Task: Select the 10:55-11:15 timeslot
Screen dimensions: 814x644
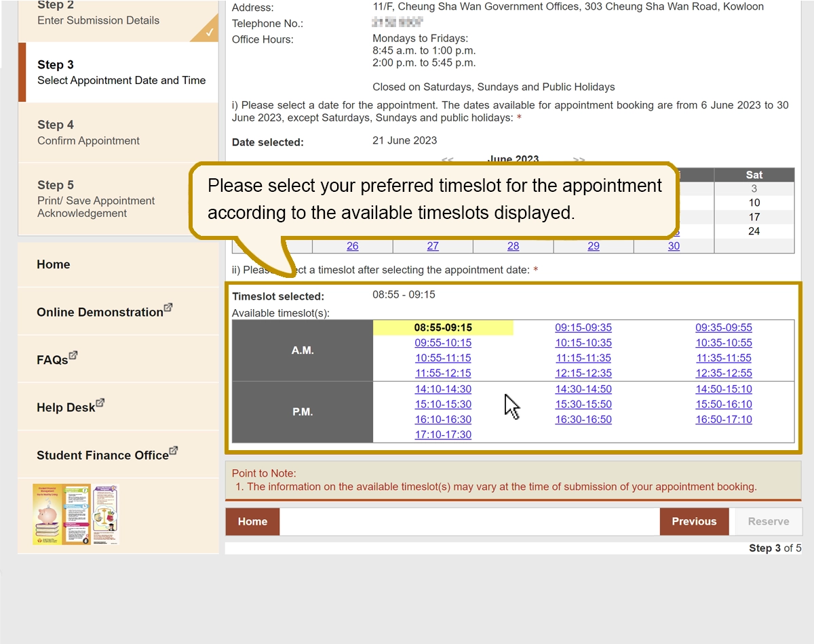Action: click(x=443, y=358)
